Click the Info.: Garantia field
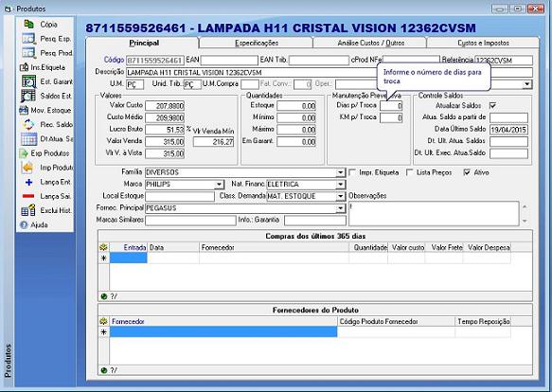 pyautogui.click(x=315, y=220)
